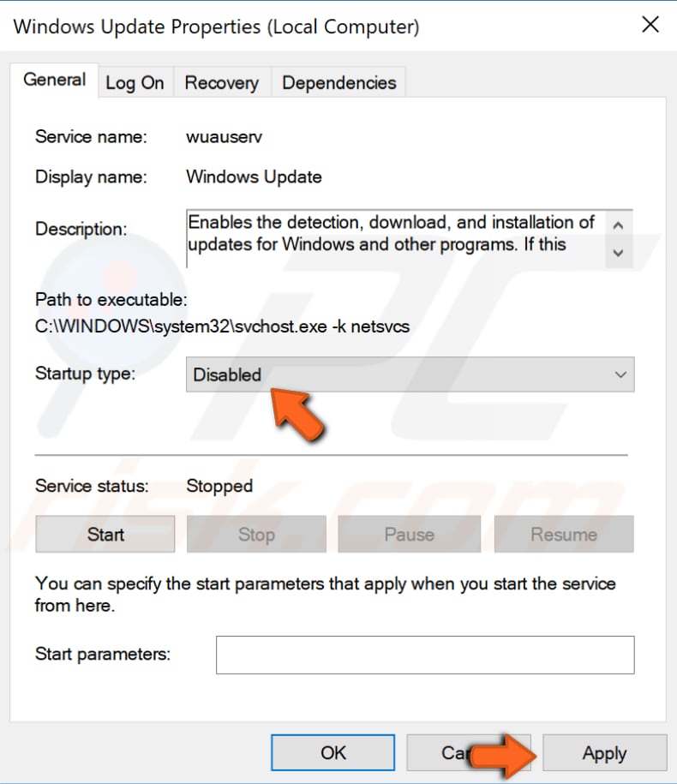Image resolution: width=677 pixels, height=784 pixels.
Task: Click the disabled Stop button
Action: [256, 534]
